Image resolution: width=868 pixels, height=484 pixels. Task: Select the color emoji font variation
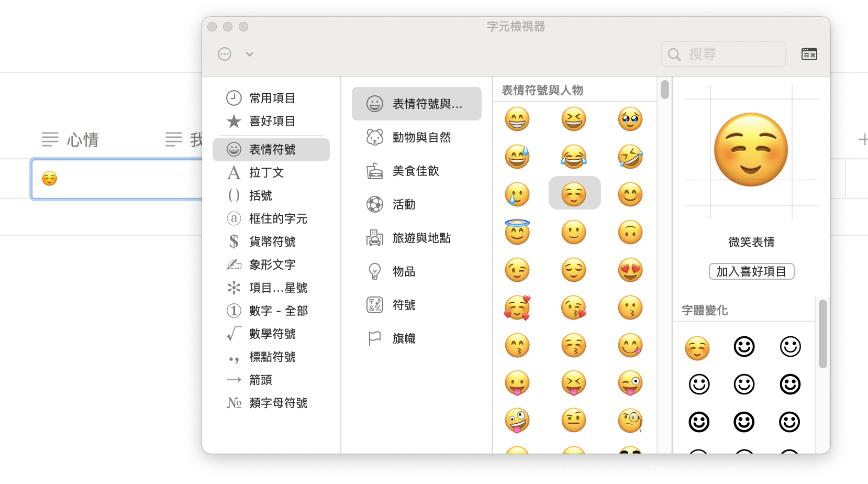(x=697, y=348)
